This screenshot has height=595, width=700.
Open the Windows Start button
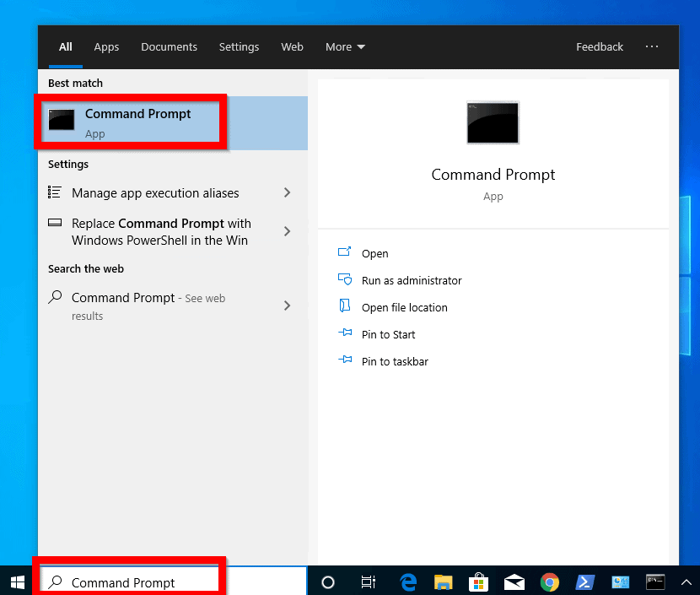click(x=18, y=582)
